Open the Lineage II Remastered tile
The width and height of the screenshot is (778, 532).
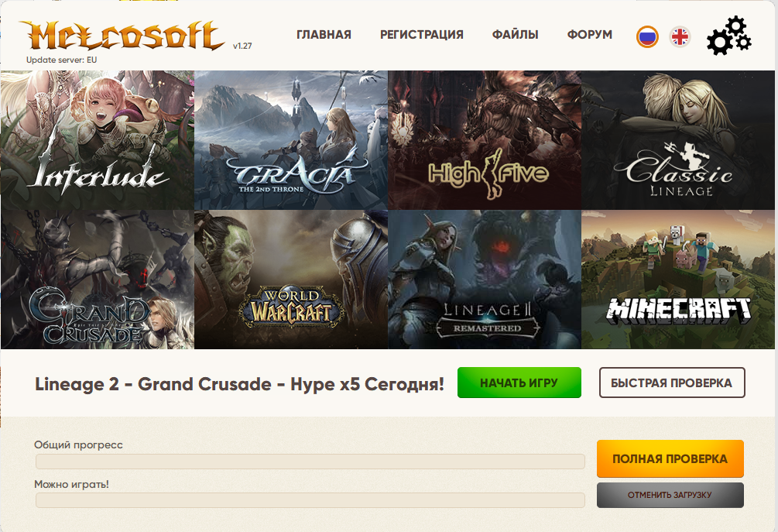point(485,280)
